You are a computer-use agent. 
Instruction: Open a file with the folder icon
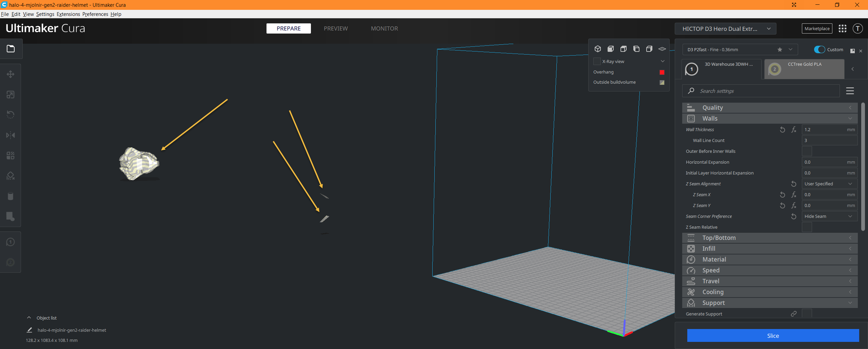11,49
